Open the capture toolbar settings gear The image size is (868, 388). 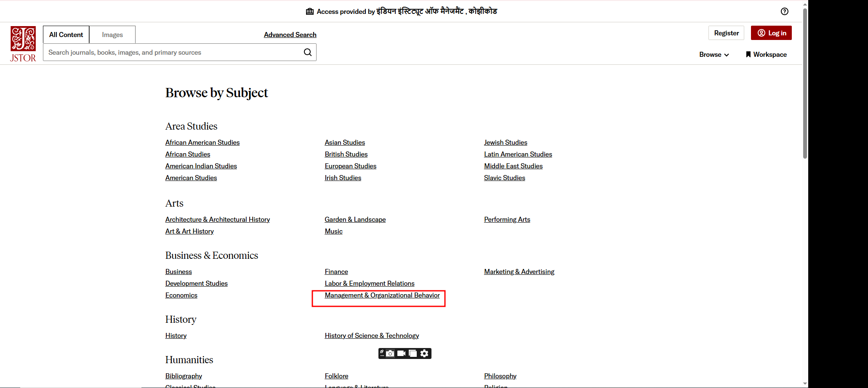[x=424, y=353]
